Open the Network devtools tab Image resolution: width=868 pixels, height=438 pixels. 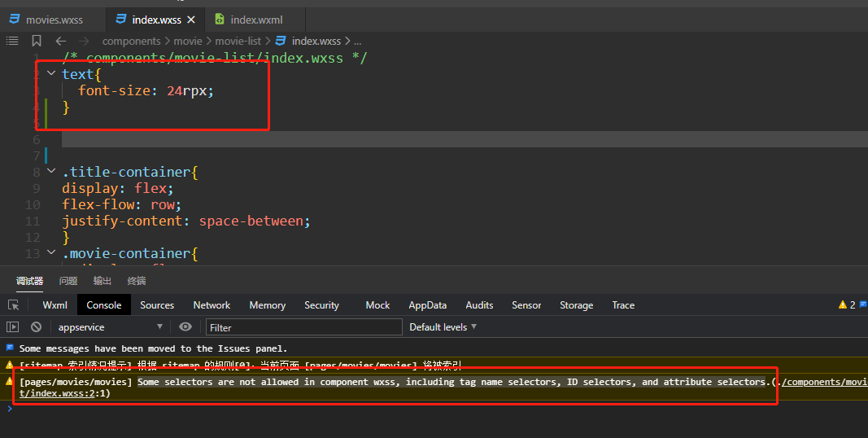click(212, 305)
